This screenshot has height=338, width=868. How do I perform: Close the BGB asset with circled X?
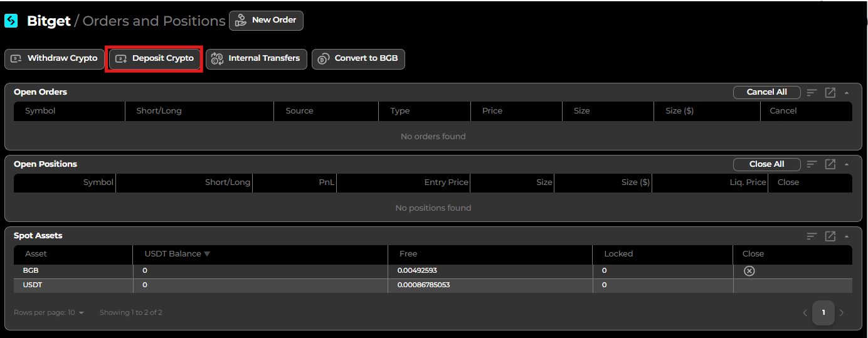pos(749,271)
